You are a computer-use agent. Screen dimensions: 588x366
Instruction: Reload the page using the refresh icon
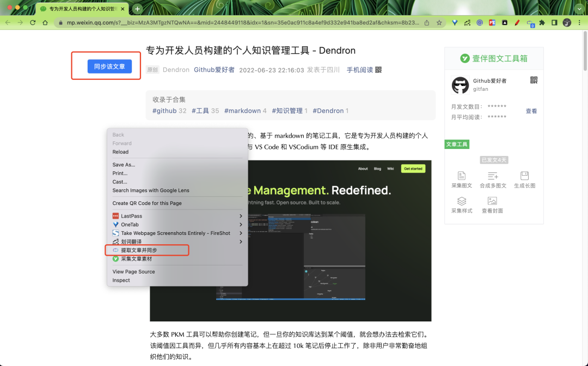34,23
